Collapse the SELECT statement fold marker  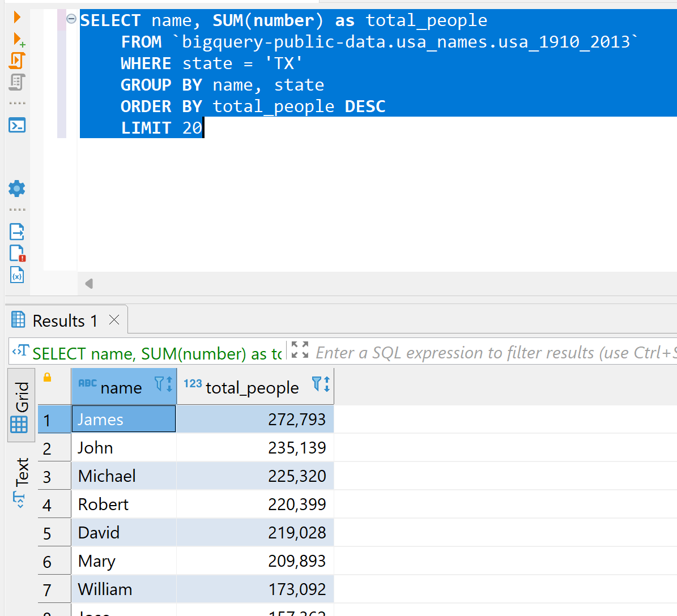tap(71, 19)
